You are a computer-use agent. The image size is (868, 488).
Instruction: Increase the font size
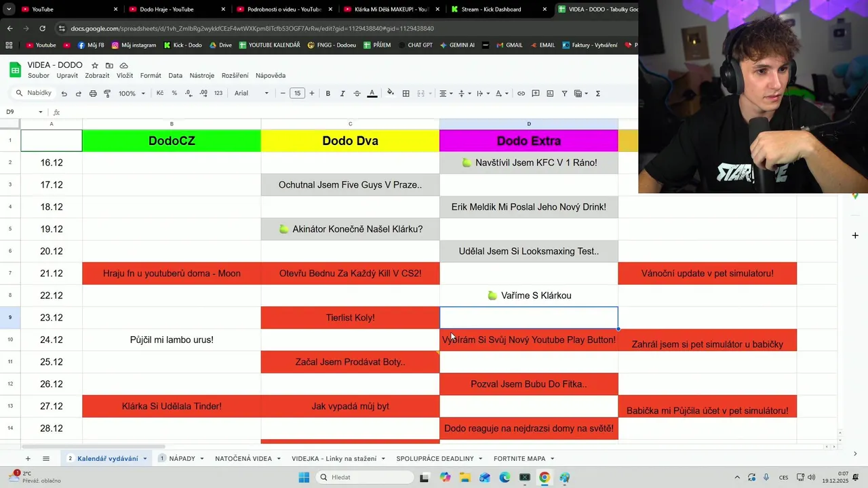tap(312, 94)
